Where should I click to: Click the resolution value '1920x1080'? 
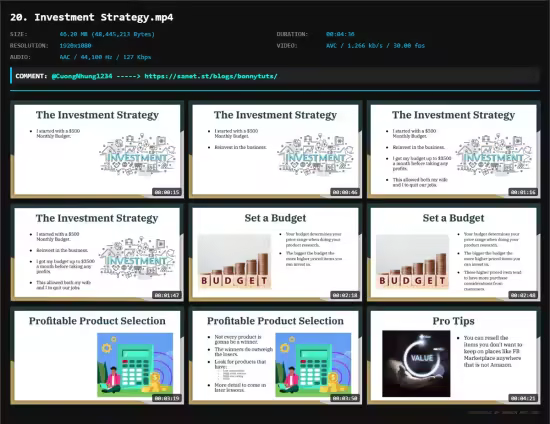click(x=75, y=46)
